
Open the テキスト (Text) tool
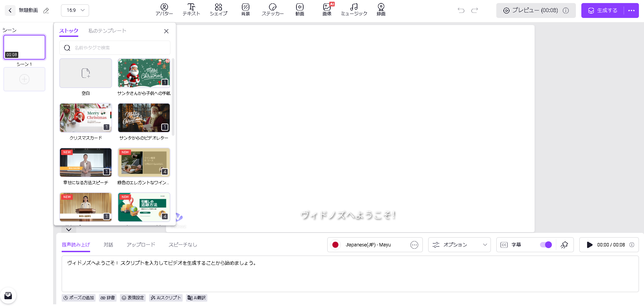click(x=191, y=10)
